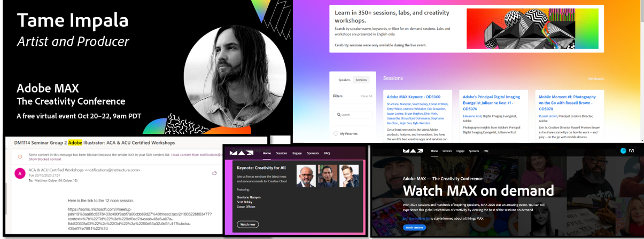This screenshot has width=644, height=239.
Task: Click the Russell Brown speaker name link
Action: point(547,116)
